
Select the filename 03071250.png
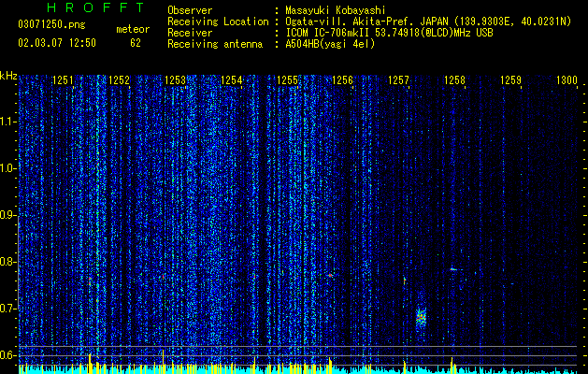point(51,25)
